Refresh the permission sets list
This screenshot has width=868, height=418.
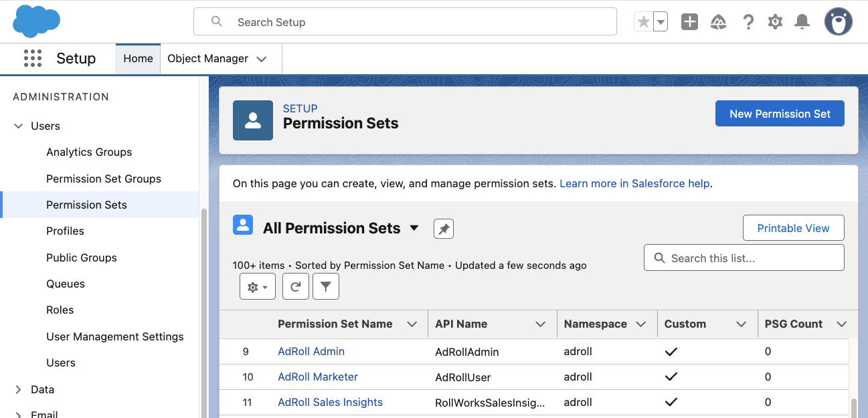click(x=296, y=286)
